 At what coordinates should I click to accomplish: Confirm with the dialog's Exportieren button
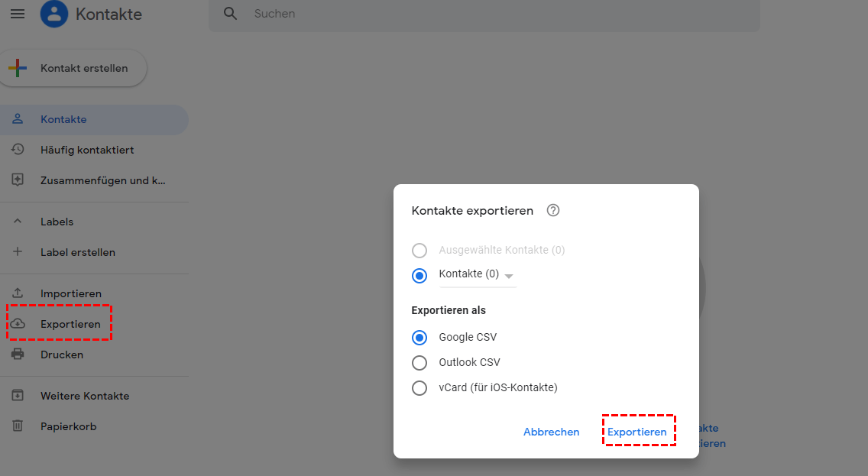[636, 432]
